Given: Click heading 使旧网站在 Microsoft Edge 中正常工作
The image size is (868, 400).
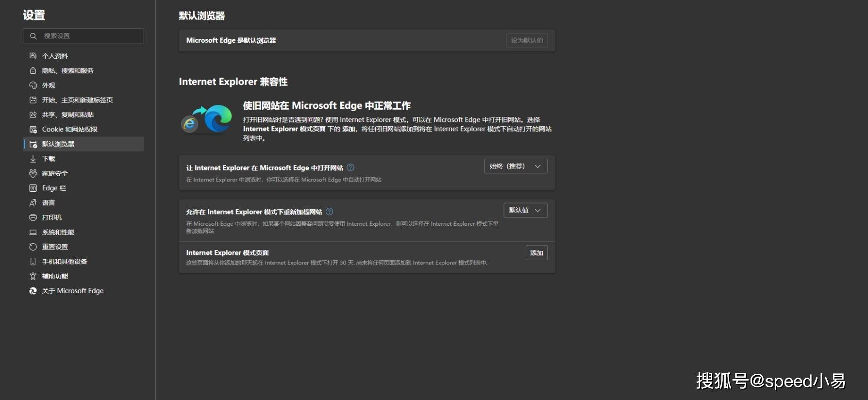Looking at the screenshot, I should tap(327, 106).
